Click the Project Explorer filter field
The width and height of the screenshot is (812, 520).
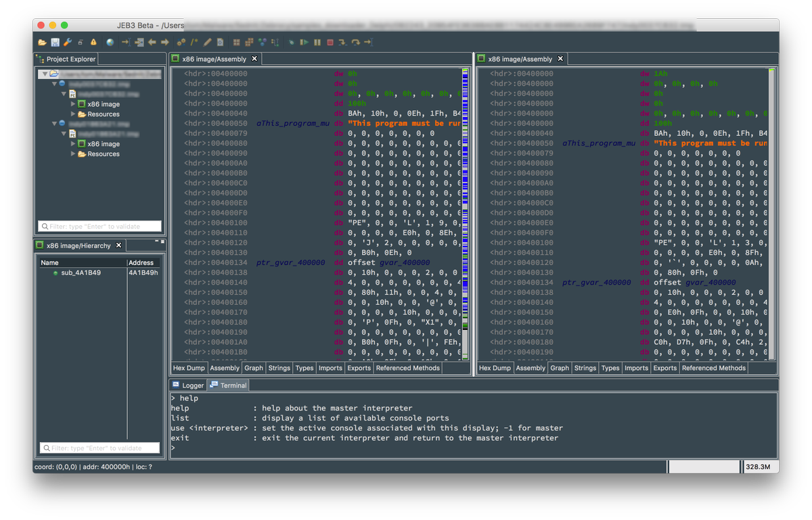coord(100,227)
